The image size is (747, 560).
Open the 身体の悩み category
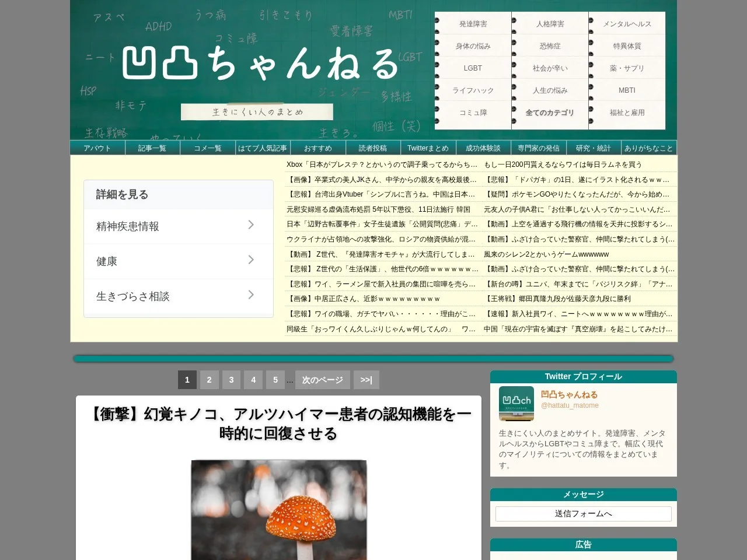coord(473,46)
